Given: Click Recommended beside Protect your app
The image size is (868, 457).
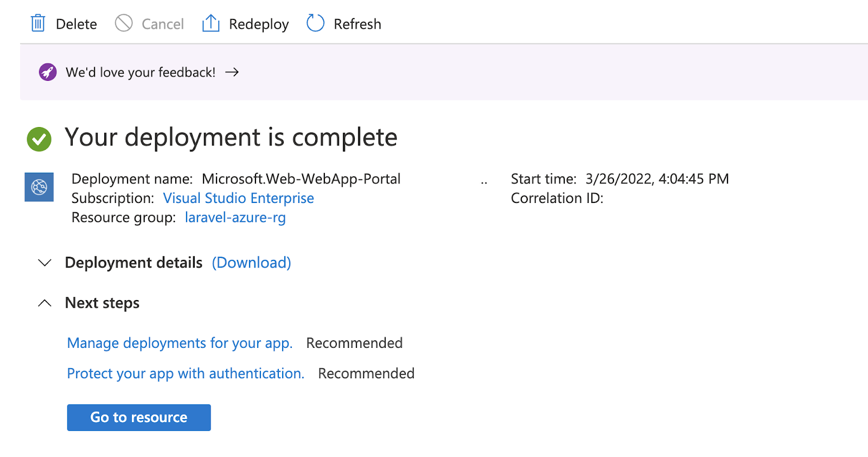Looking at the screenshot, I should (x=366, y=373).
